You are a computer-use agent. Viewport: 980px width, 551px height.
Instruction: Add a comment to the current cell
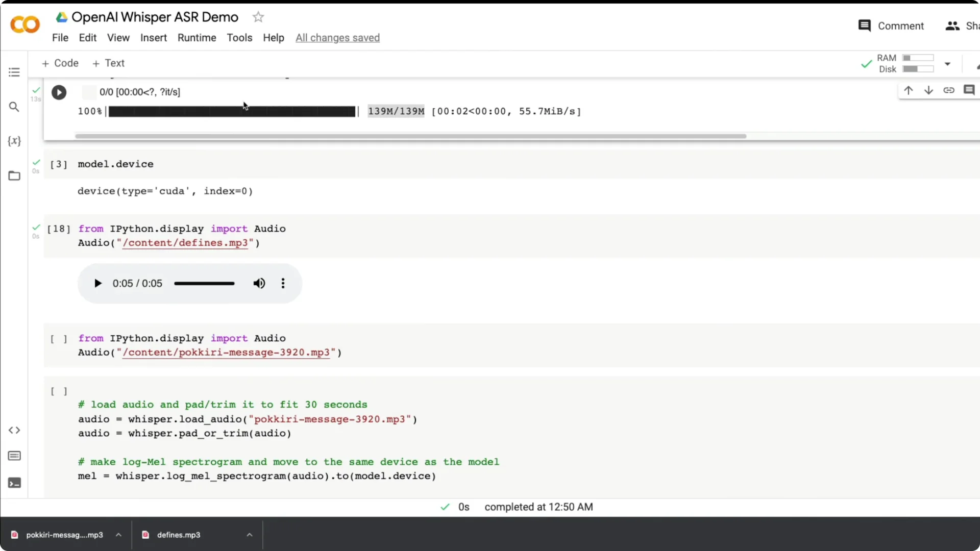coord(969,90)
